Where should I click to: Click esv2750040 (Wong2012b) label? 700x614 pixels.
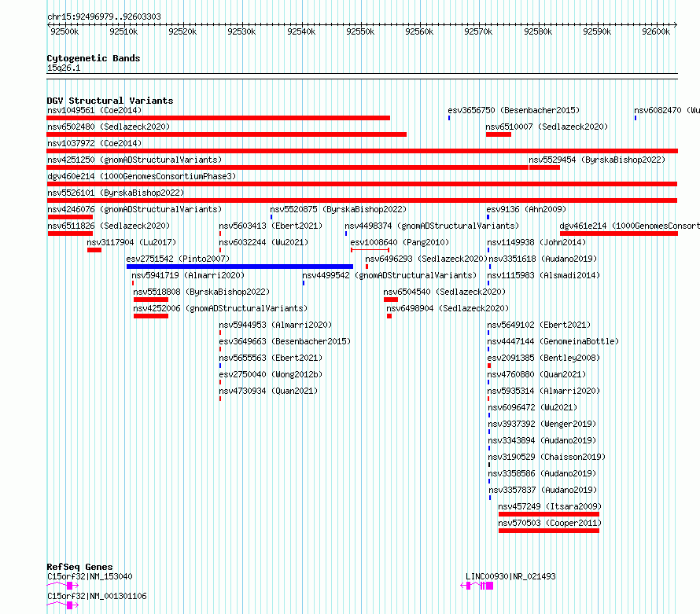coord(271,374)
